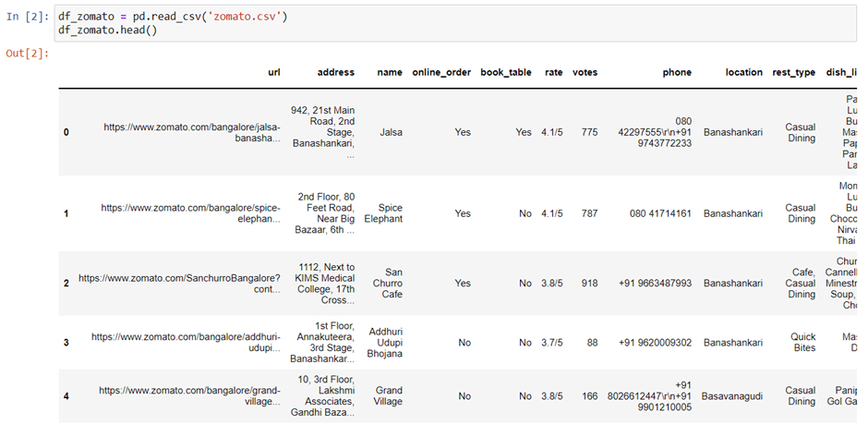Select the 'online_order' column header

[441, 72]
